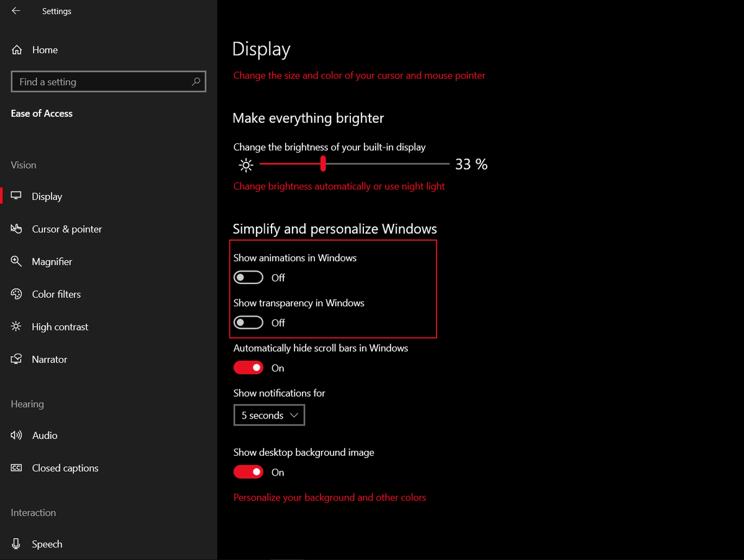Click the Home house icon
Image resolution: width=744 pixels, height=560 pixels.
17,50
